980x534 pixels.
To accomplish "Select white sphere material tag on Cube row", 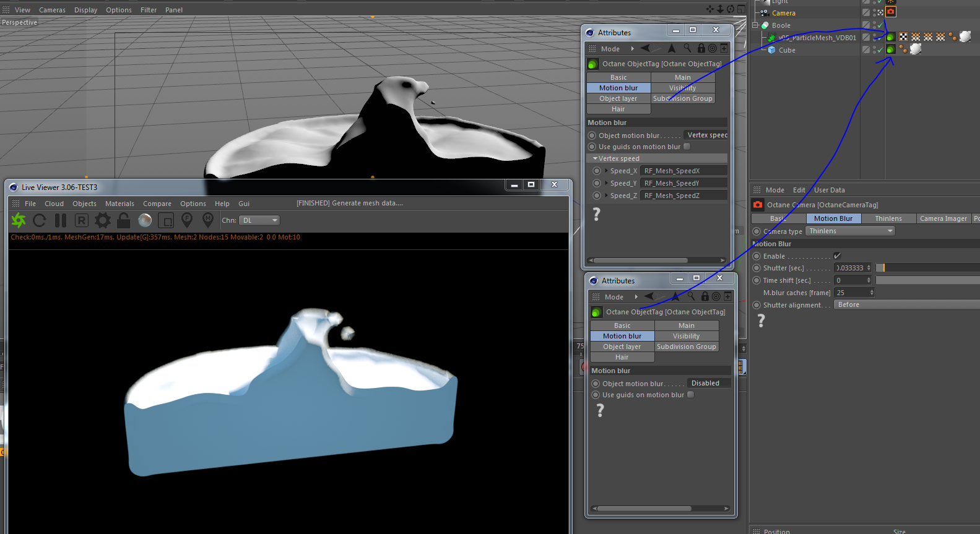I will click(916, 50).
